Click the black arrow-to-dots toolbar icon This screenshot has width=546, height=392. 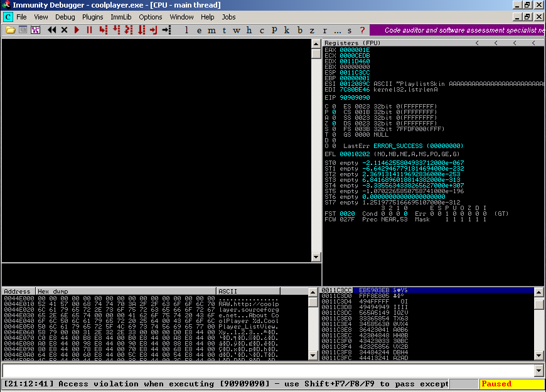[x=167, y=30]
